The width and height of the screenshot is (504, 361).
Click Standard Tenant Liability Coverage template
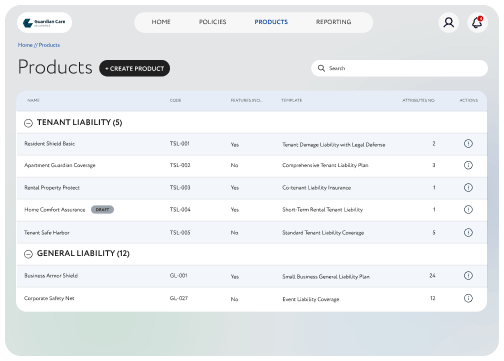coord(323,233)
